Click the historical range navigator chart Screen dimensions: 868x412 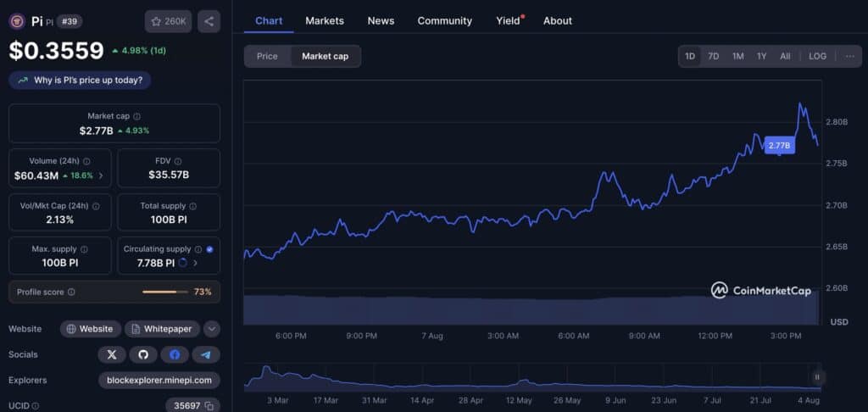[x=533, y=378]
